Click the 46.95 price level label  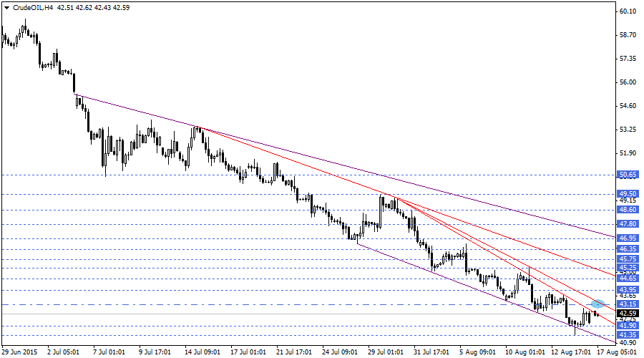click(x=628, y=238)
